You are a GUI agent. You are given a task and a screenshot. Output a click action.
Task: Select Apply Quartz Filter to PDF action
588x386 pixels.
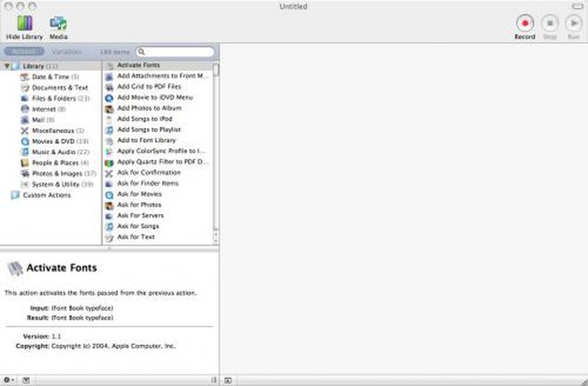[x=157, y=162]
